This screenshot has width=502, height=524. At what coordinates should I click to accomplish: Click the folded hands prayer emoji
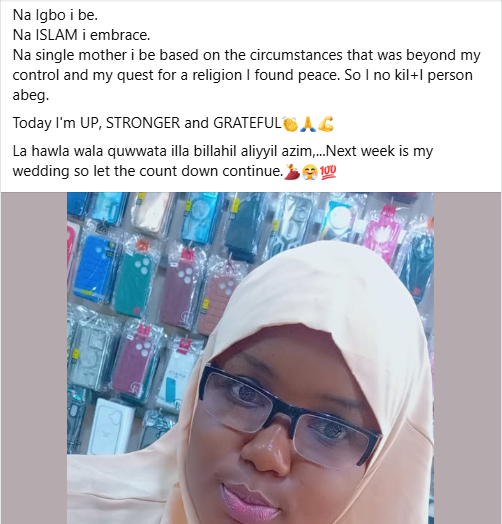[308, 124]
